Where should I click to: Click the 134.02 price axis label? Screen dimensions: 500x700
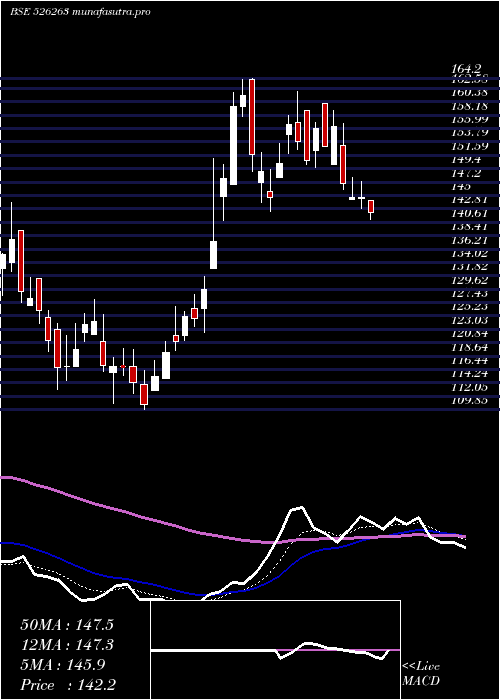(469, 254)
